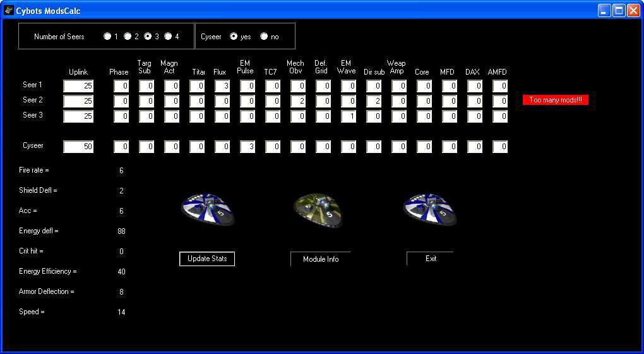Click the red Too many mods warning

pos(555,100)
